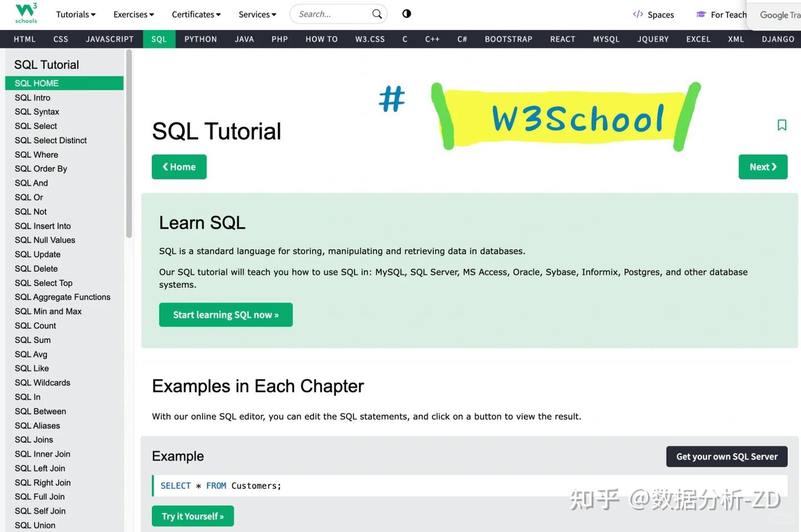801x532 pixels.
Task: Click the Start learning SQL now button
Action: (x=226, y=315)
